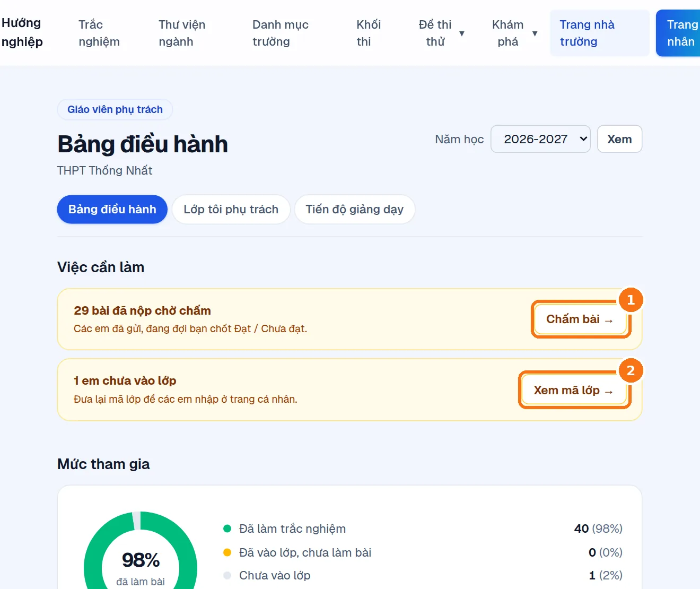Viewport: 700px width, 589px height.
Task: Click the 'Việc cần làm' section heading
Action: 101,267
